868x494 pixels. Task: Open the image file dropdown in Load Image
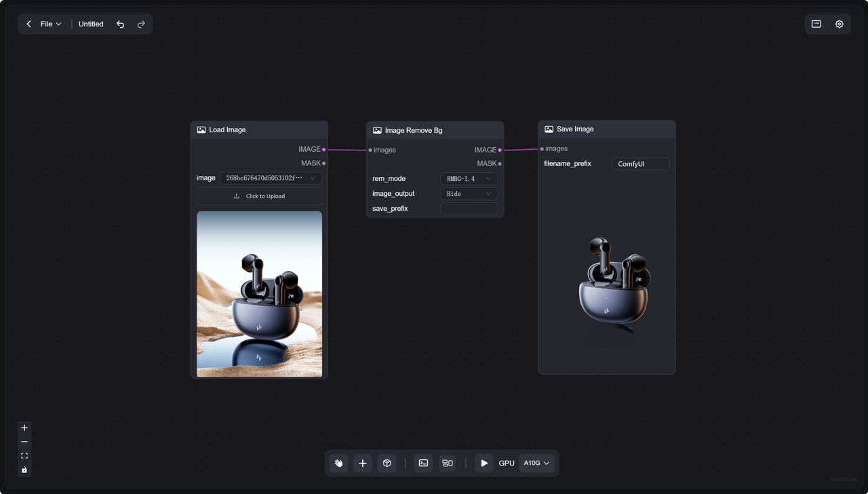tap(271, 178)
